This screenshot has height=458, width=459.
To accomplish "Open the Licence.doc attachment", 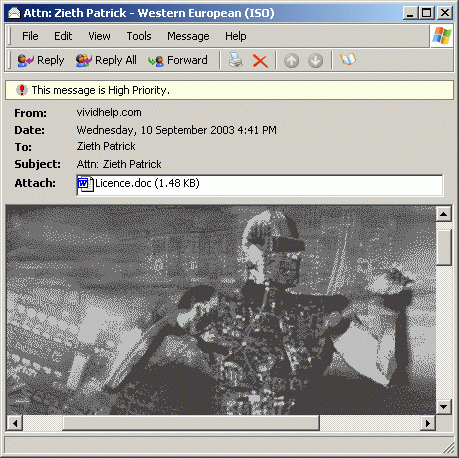I will (138, 183).
